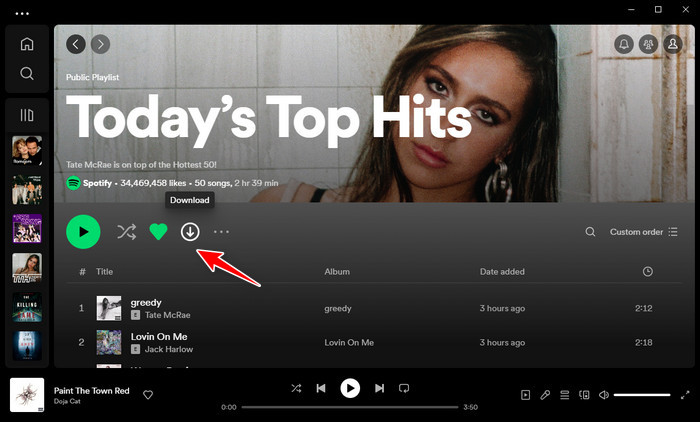Expand Your Library in the sidebar
The width and height of the screenshot is (700, 422).
27,115
